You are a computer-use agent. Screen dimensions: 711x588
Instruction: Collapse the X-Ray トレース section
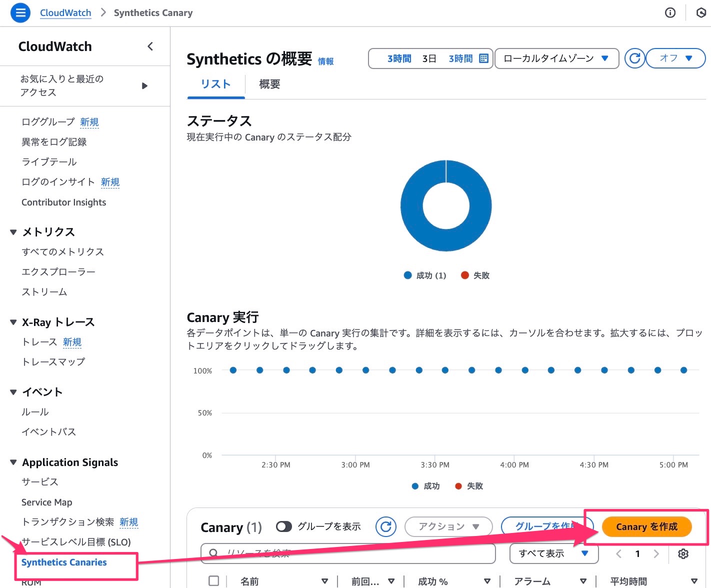[x=13, y=322]
